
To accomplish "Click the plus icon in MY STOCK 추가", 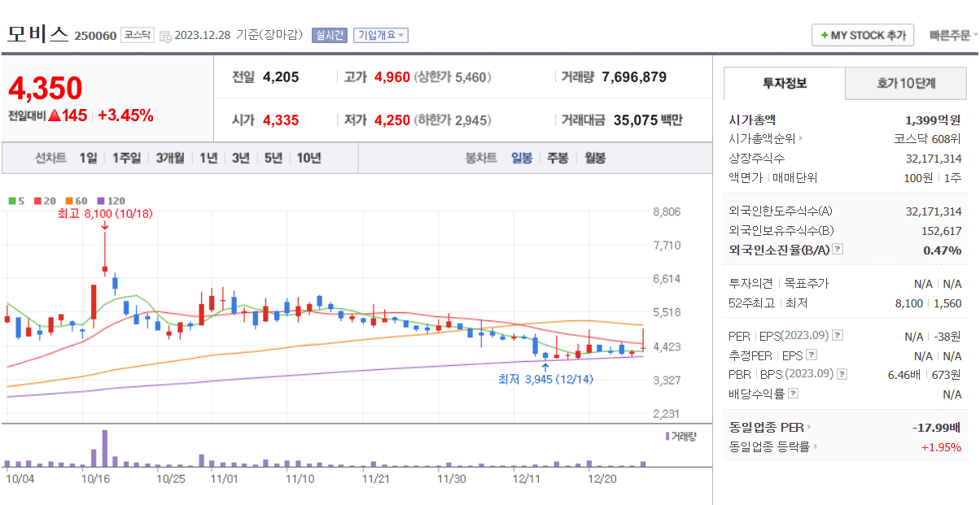I will [x=825, y=36].
